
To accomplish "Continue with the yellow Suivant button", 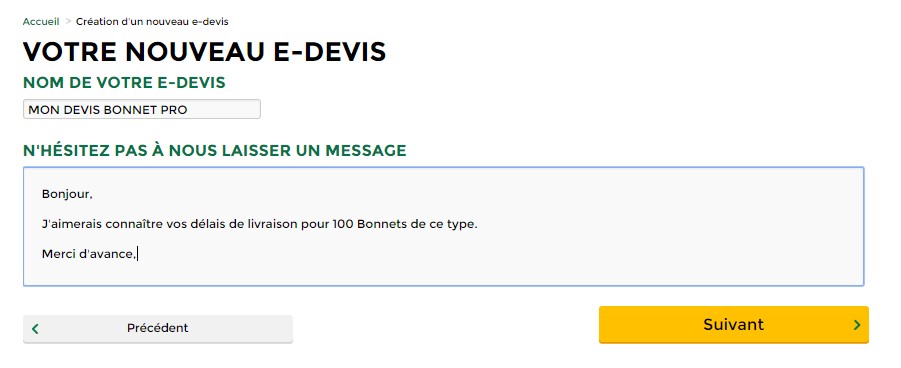I will tap(734, 325).
